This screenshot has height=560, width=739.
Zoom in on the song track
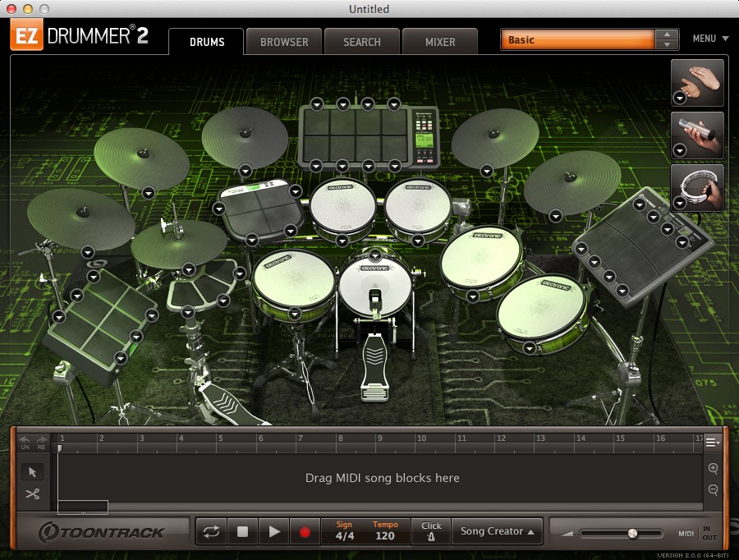[x=713, y=468]
